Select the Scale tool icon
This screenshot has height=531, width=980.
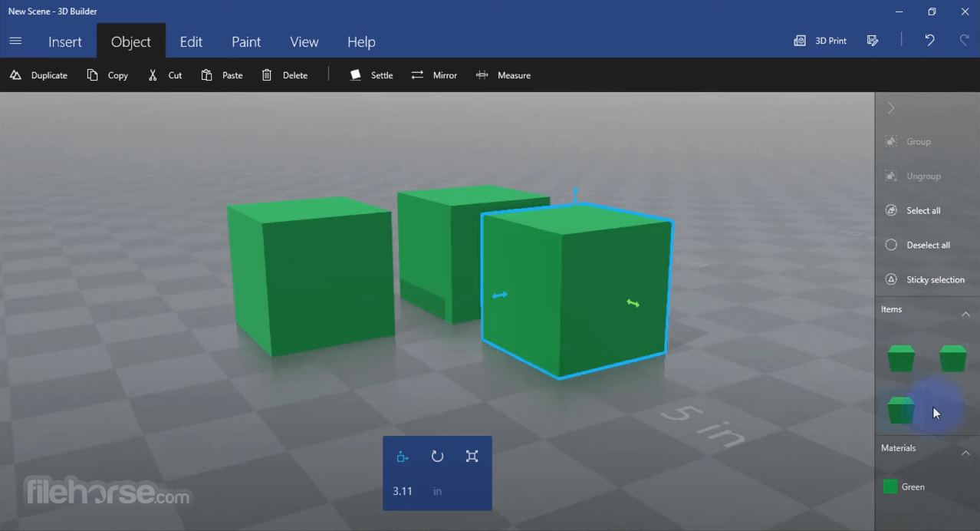[472, 457]
